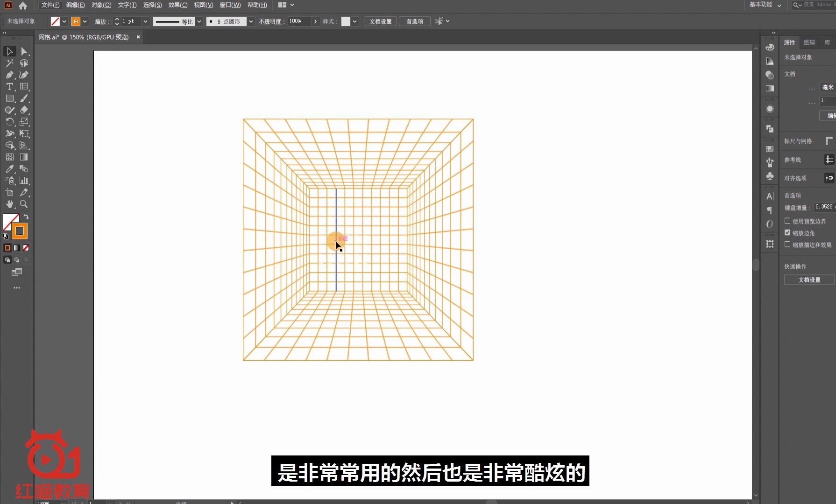Show rulers via ruler icon
This screenshot has height=504, width=836.
pos(829,140)
